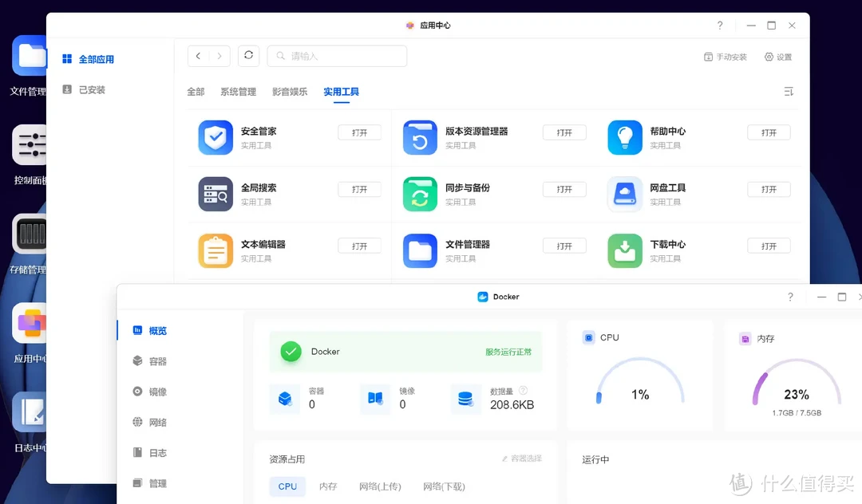Click the back navigation chevron in App Center
The width and height of the screenshot is (862, 504).
[197, 56]
